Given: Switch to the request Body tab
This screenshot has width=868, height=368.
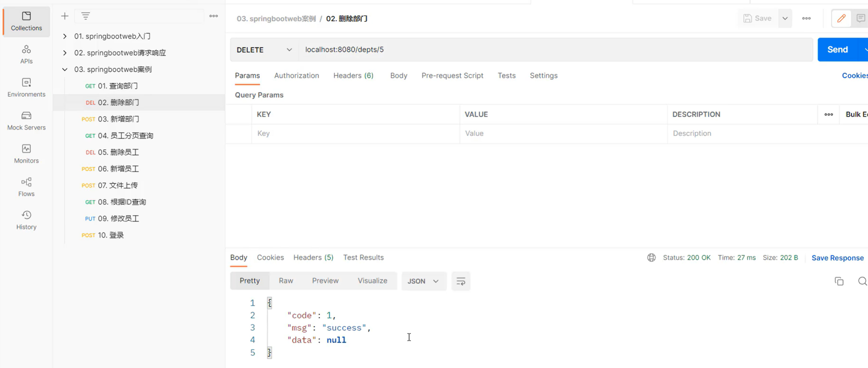Looking at the screenshot, I should pyautogui.click(x=399, y=76).
